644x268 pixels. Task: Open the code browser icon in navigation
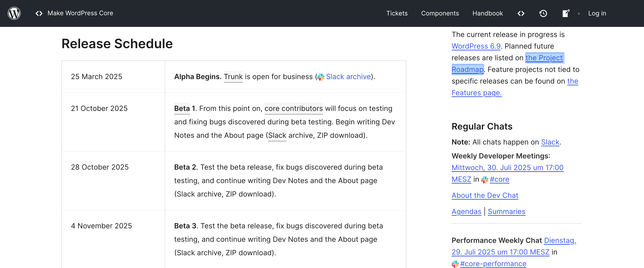[x=521, y=13]
